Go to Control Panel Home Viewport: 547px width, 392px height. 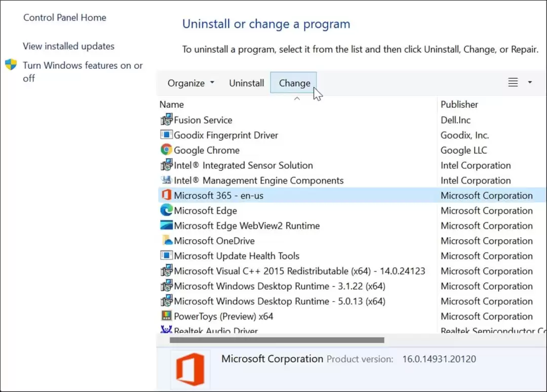click(x=65, y=17)
